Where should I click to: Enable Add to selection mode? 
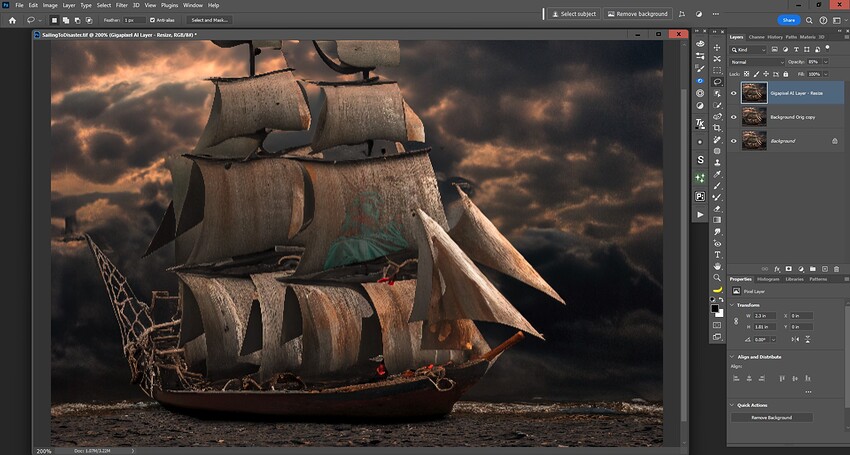[x=66, y=20]
